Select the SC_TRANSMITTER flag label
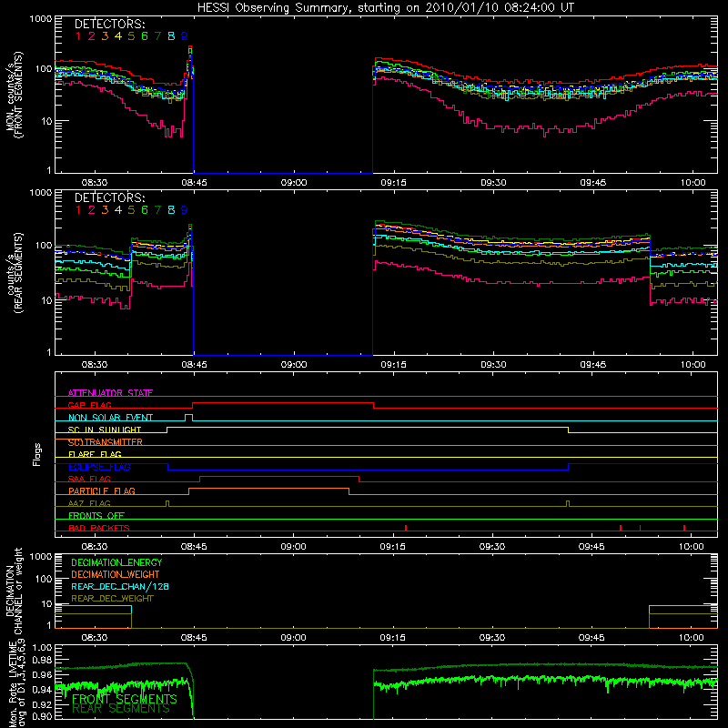Viewport: 728px width, 728px height. pos(106,442)
